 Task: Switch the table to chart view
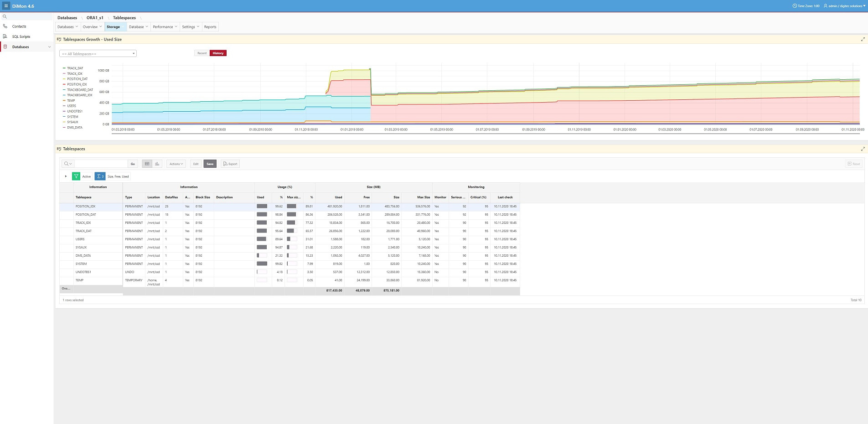pos(157,164)
